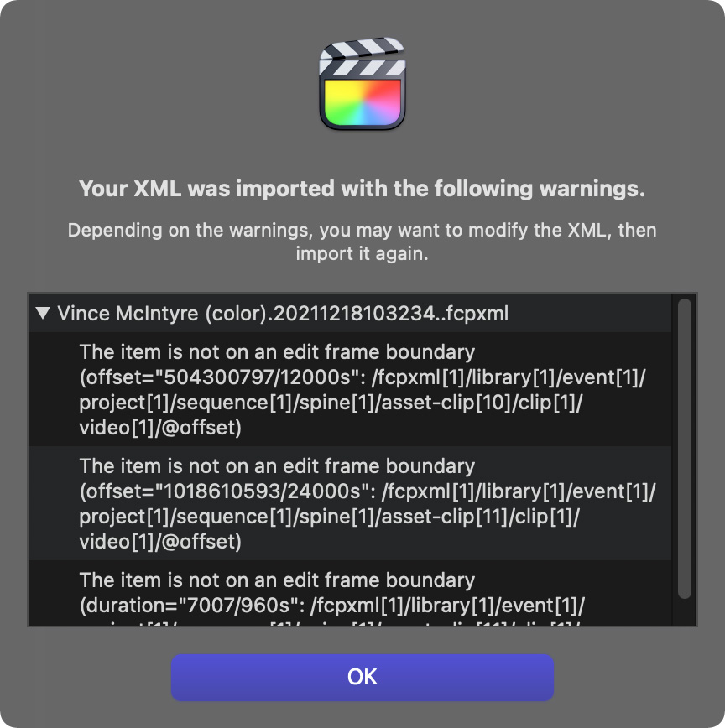Click the first warning's "video[1]/@offset)" line

tap(161, 428)
